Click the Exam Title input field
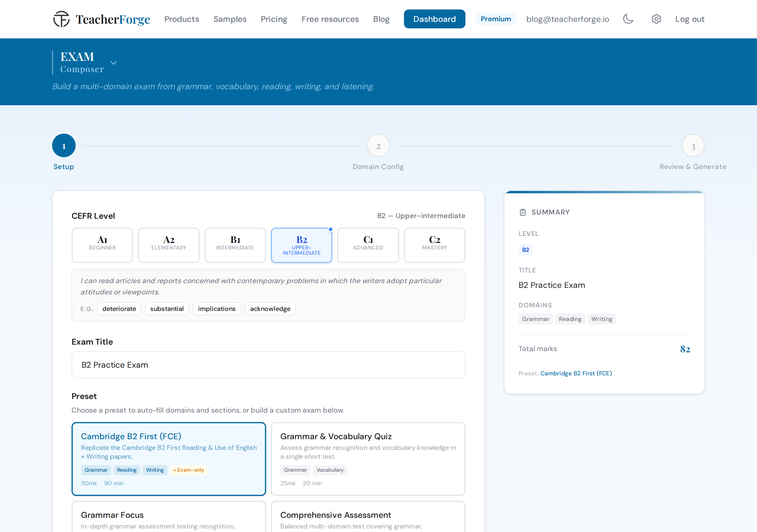This screenshot has width=757, height=532. tap(268, 365)
